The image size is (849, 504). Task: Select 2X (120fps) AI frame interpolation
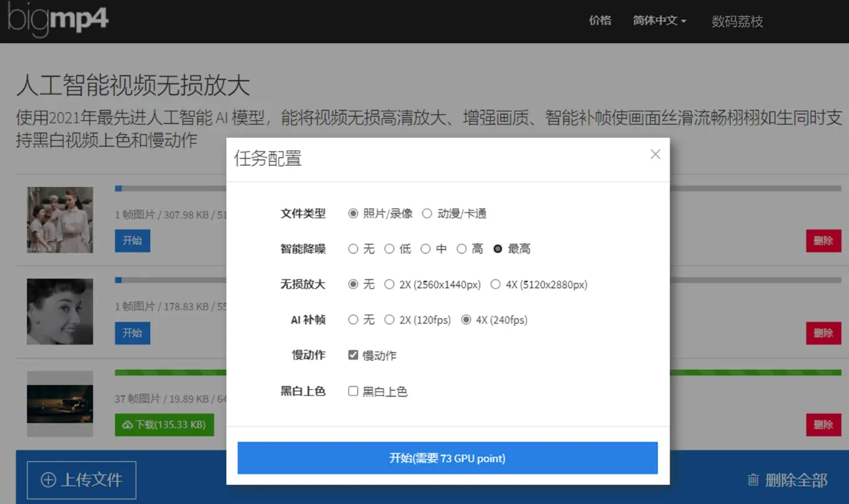pos(389,320)
